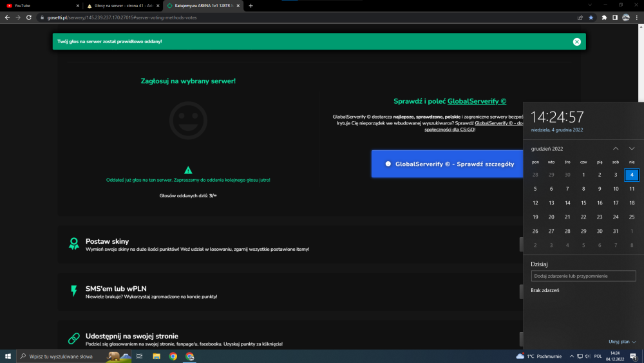The height and width of the screenshot is (363, 644).
Task: Click GlobalServerify © - Sprawdź szczegóły button
Action: coord(448,164)
